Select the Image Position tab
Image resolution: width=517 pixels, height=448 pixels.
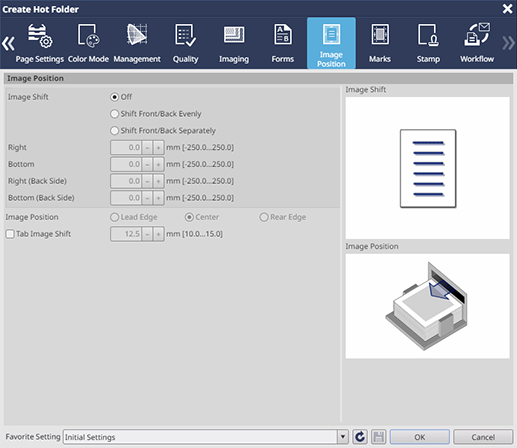(x=331, y=43)
